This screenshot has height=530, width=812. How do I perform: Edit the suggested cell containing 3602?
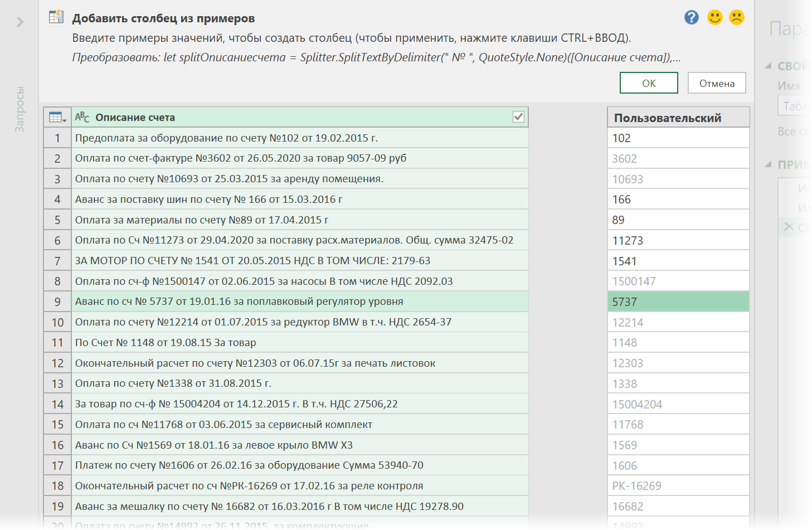point(678,159)
